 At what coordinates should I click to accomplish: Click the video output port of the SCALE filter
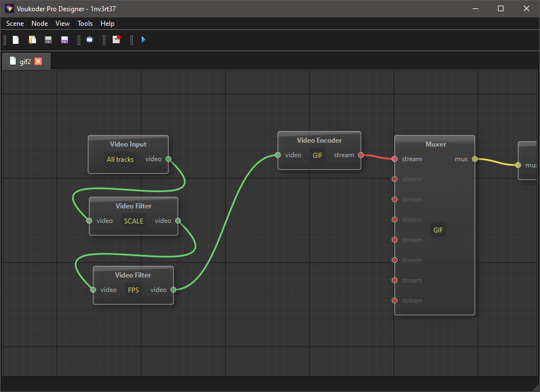coord(178,221)
